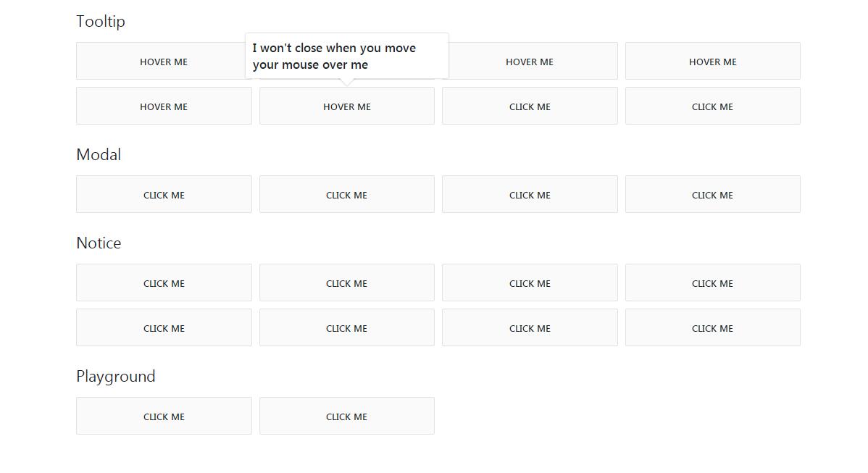Click HOVER ME button beneath the open tooltip
Viewport: 868px width, 473px height.
coord(347,106)
